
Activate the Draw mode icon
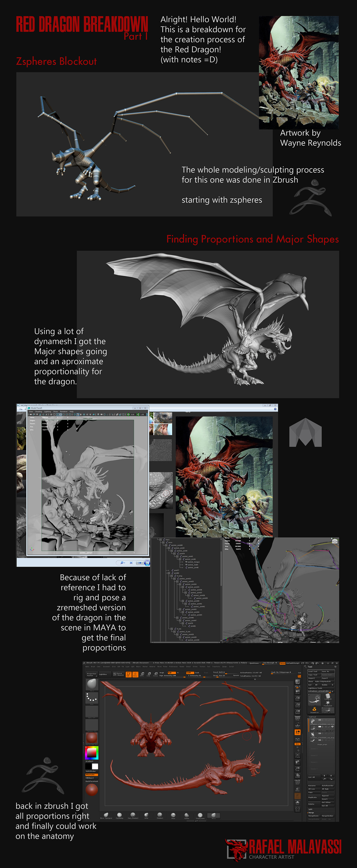coord(135,674)
